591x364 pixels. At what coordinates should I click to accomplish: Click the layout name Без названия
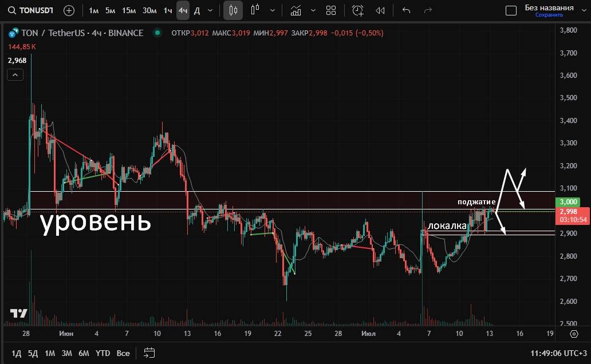click(549, 7)
